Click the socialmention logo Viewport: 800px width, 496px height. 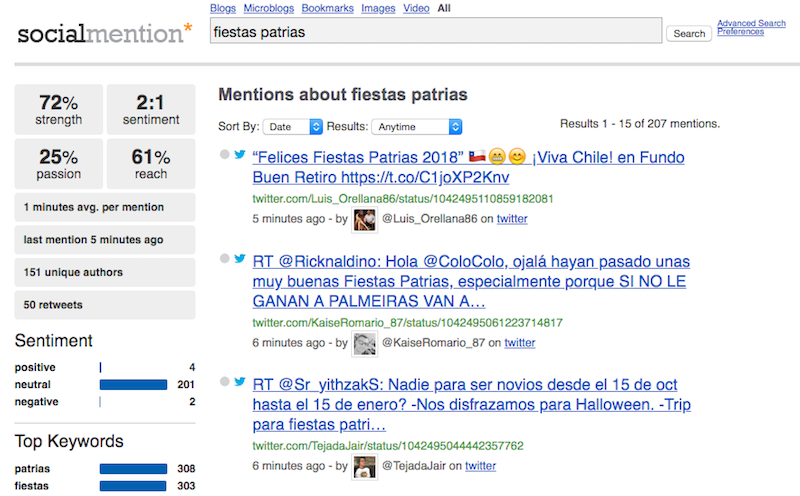105,33
